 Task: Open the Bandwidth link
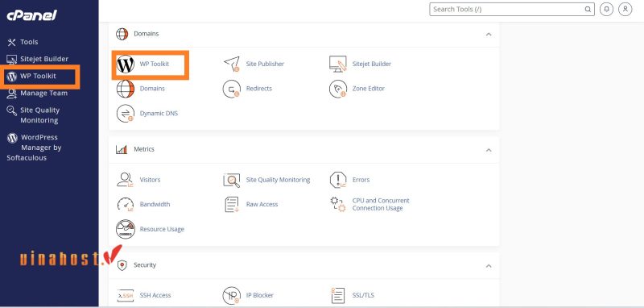(155, 204)
